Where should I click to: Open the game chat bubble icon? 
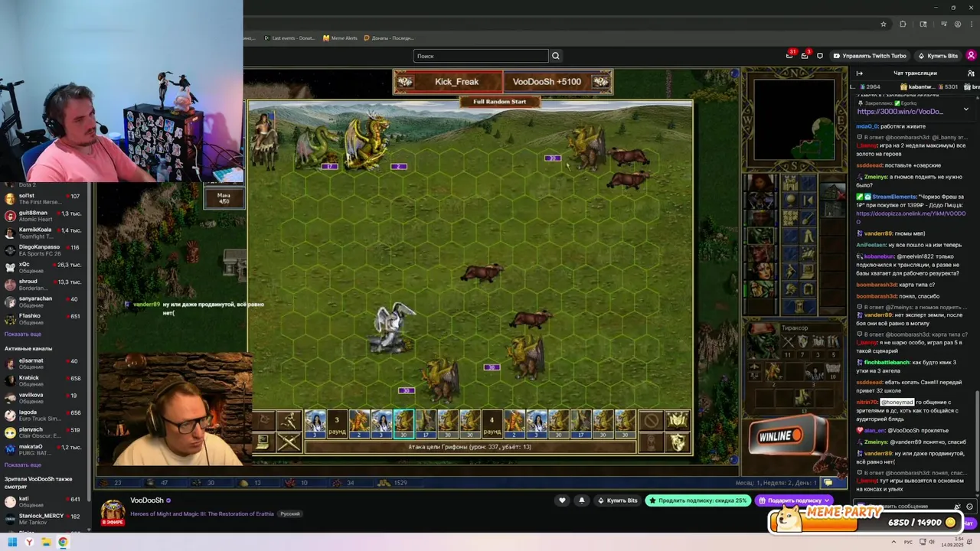pos(828,483)
